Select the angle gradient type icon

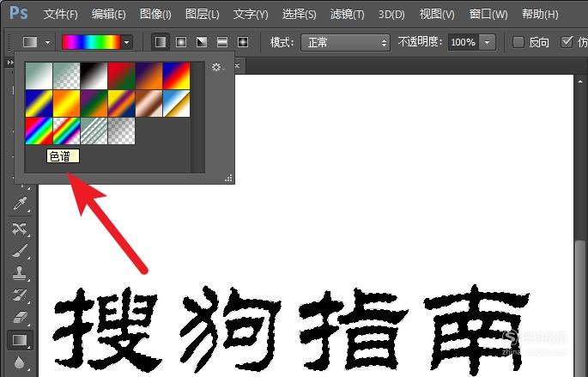[x=202, y=42]
